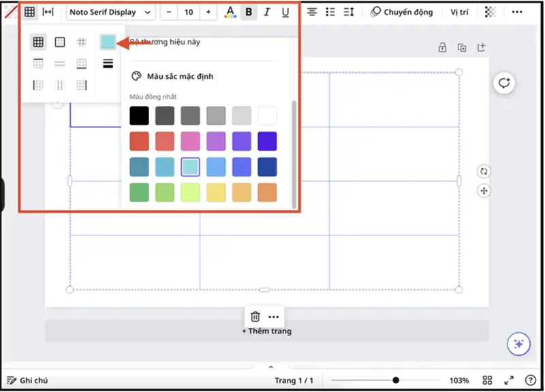Open the Chuyển động animation menu
The height and width of the screenshot is (392, 545).
click(401, 12)
